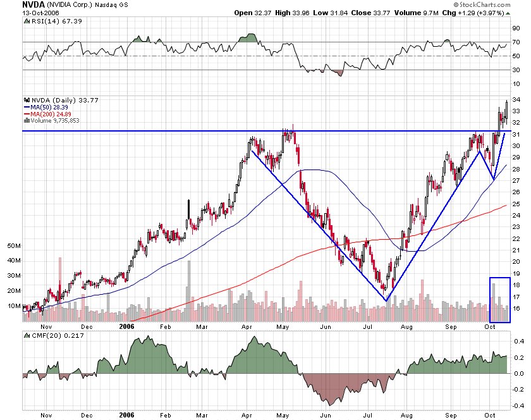Click the NVDA ticker symbol title

34,4
